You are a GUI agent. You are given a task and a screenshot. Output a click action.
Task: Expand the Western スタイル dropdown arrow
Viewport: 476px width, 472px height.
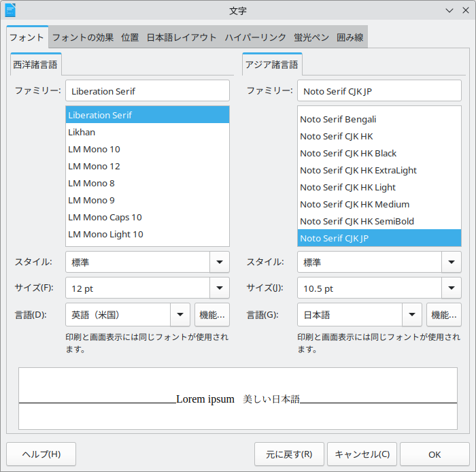click(220, 262)
